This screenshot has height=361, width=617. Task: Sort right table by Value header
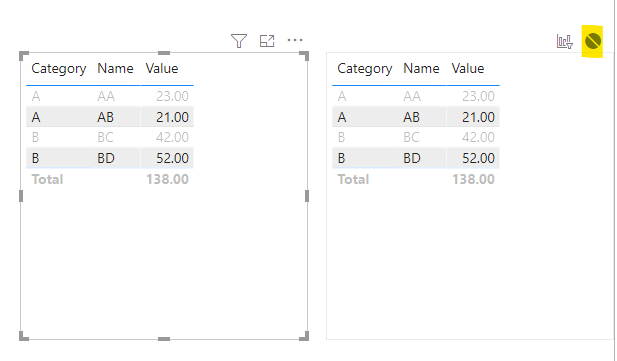pos(467,68)
